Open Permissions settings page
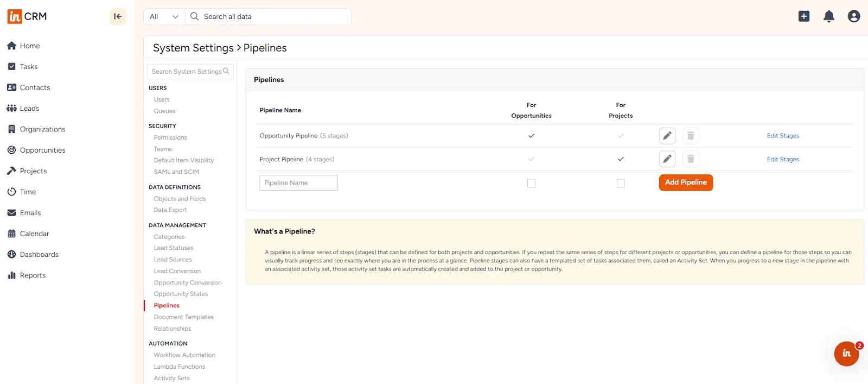The height and width of the screenshot is (384, 868). point(170,137)
